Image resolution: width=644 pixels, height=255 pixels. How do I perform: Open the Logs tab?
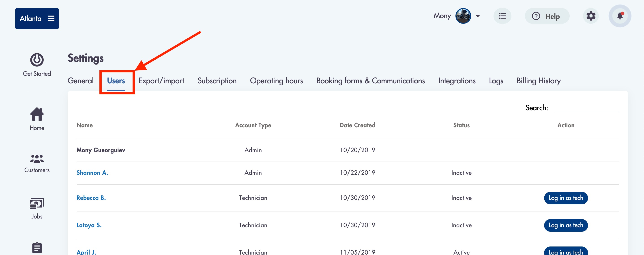click(x=496, y=81)
